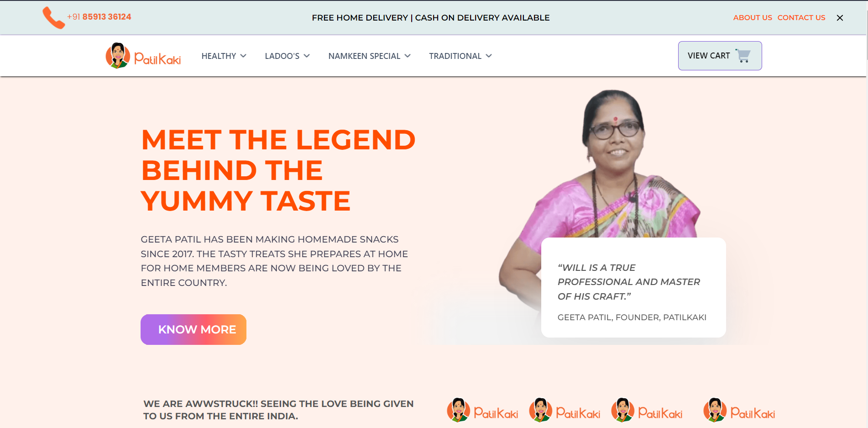Call the phone number +91 85913 36124
This screenshot has height=428, width=868.
[x=99, y=17]
